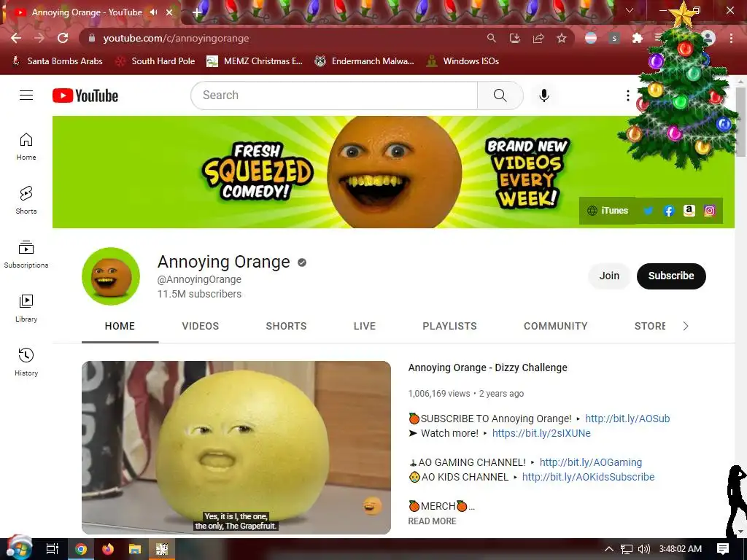Click volume icon in system tray

point(643,549)
